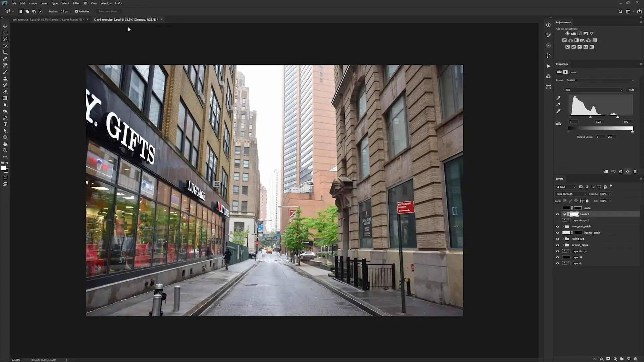Select the Eyedropper tool
The image size is (644, 362).
tap(5, 59)
